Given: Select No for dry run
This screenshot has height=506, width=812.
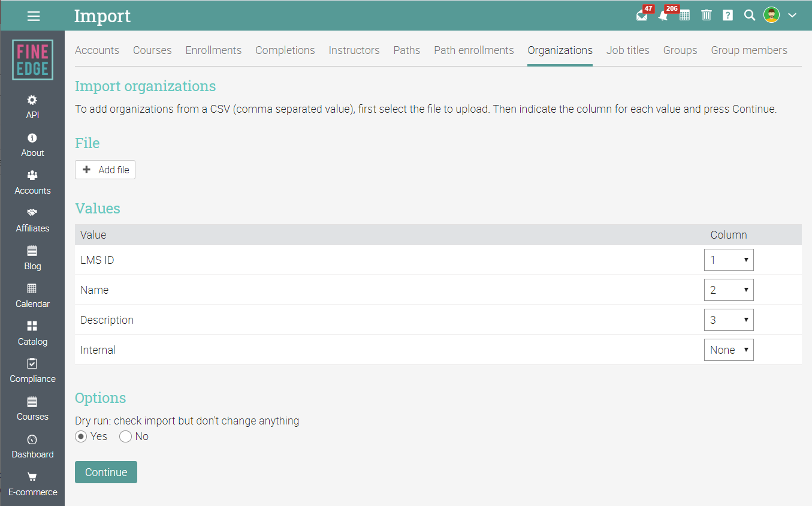Looking at the screenshot, I should tap(125, 436).
